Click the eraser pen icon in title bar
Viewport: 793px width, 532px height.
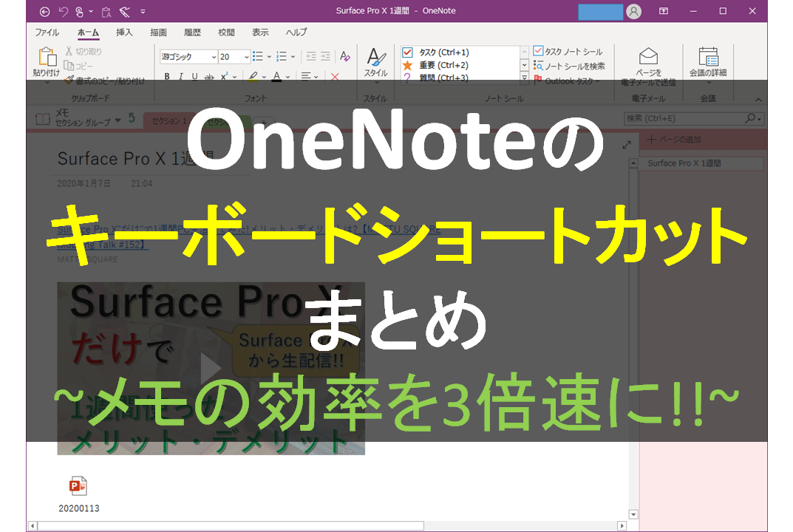pos(125,11)
